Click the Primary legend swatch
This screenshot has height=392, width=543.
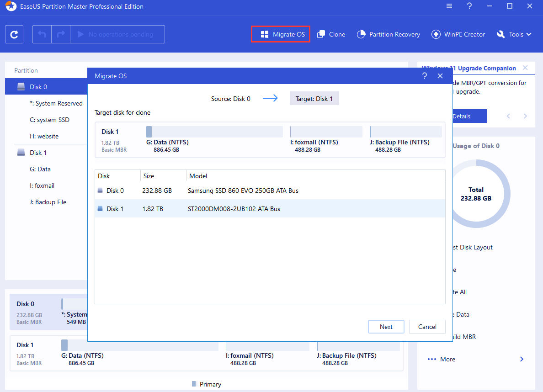194,384
